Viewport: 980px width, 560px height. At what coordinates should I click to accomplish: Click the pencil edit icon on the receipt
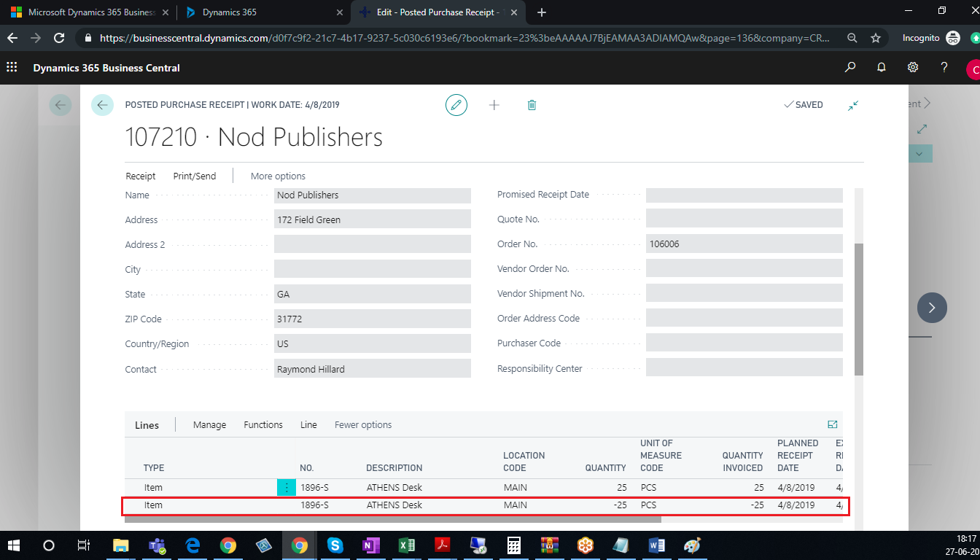(x=456, y=105)
